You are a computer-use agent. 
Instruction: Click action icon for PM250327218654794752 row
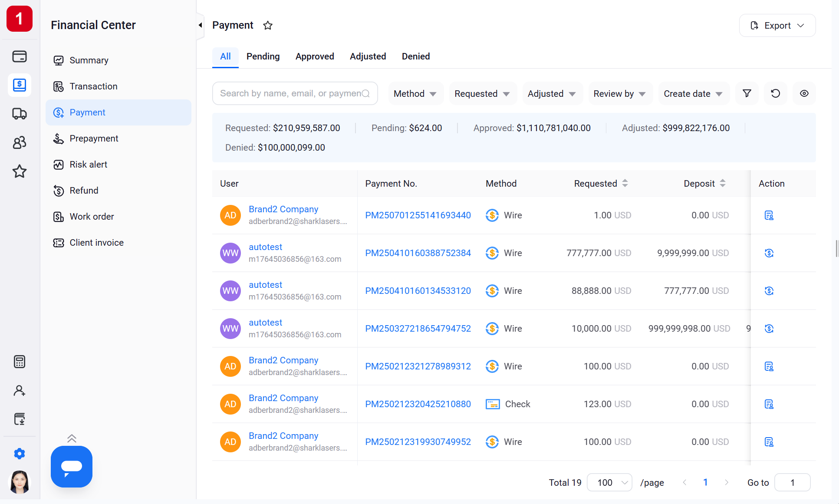pos(769,329)
